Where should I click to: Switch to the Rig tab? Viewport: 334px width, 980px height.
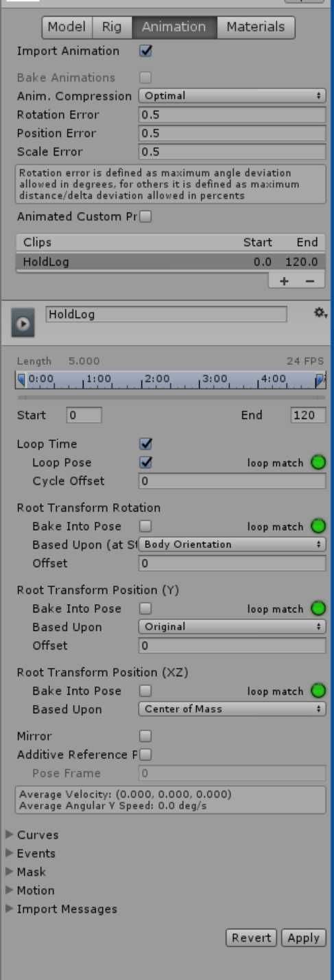tap(112, 27)
